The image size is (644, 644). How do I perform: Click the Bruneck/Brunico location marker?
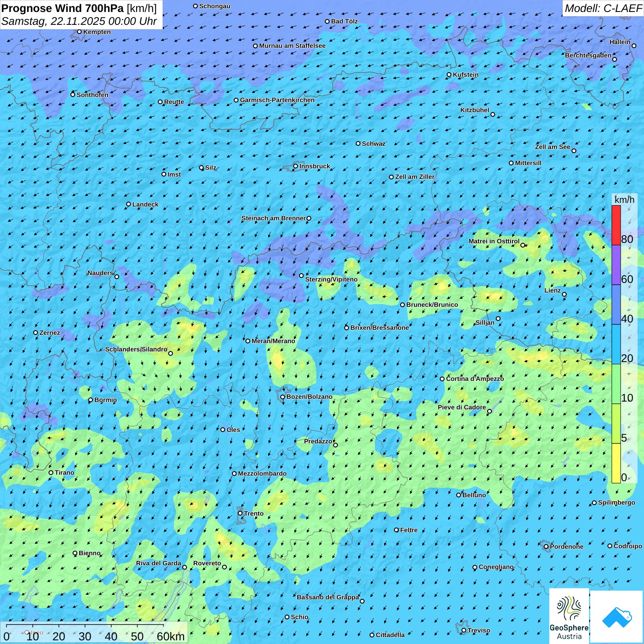pyautogui.click(x=402, y=305)
